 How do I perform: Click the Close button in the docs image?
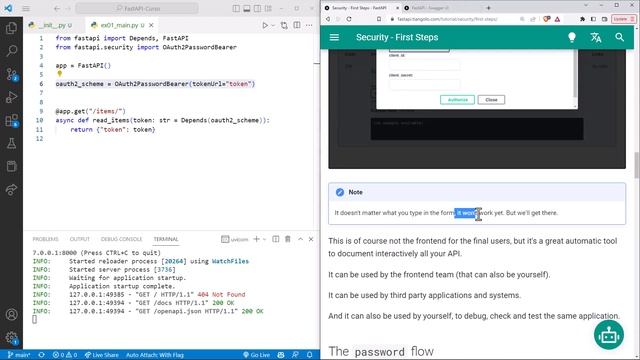tap(491, 100)
